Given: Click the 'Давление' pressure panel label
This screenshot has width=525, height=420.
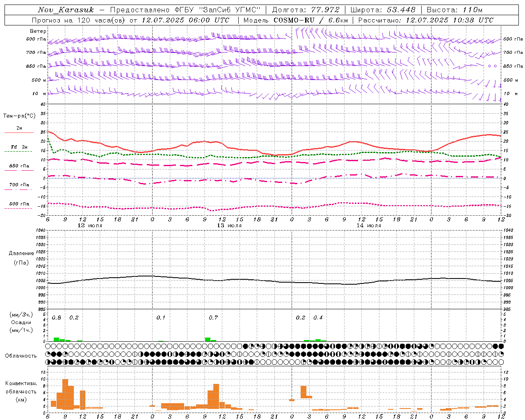Looking at the screenshot, I should (x=21, y=253).
